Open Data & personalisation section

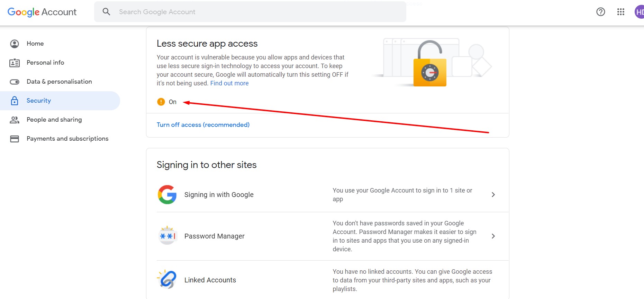point(59,82)
